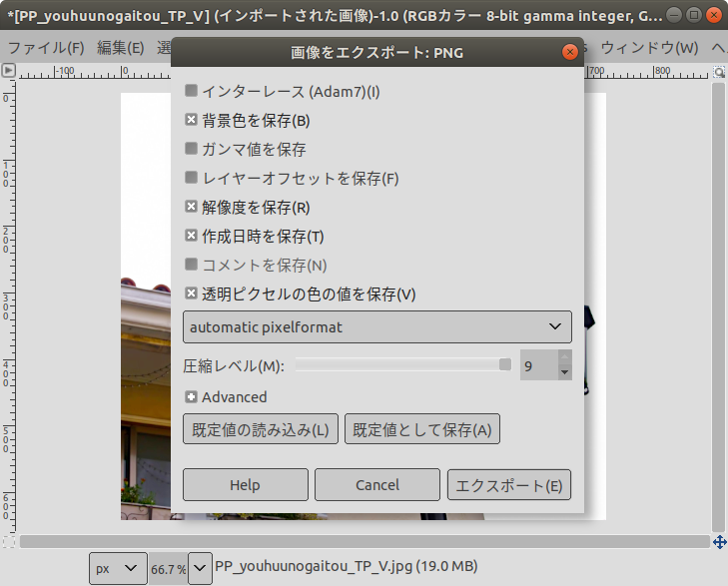Close the PNG export dialog
The width and height of the screenshot is (728, 586).
point(570,52)
